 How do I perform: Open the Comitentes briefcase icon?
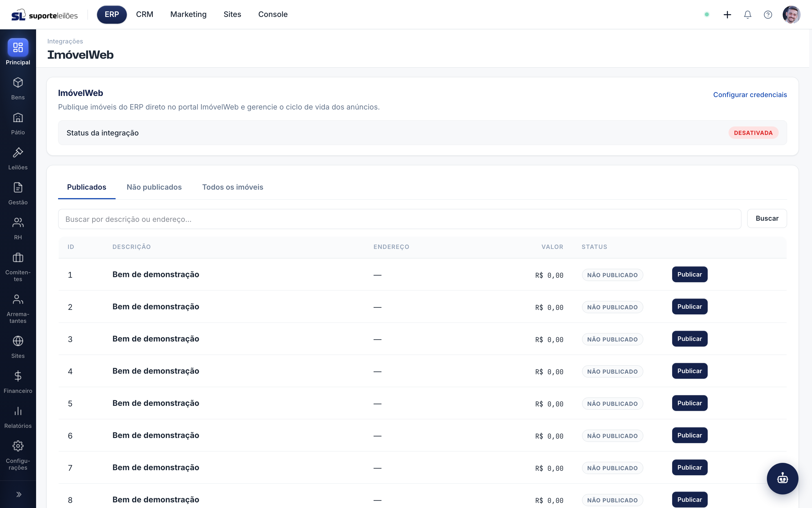click(x=18, y=258)
